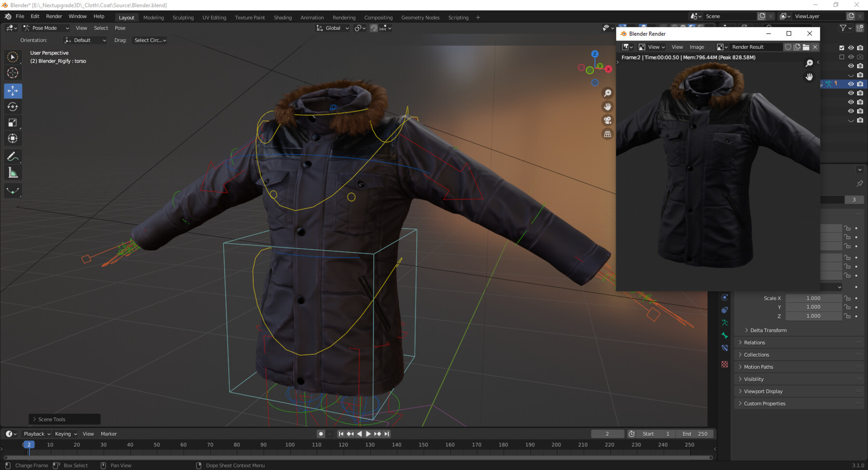Toggle visibility of the selected armature in Outliner

coord(851,83)
